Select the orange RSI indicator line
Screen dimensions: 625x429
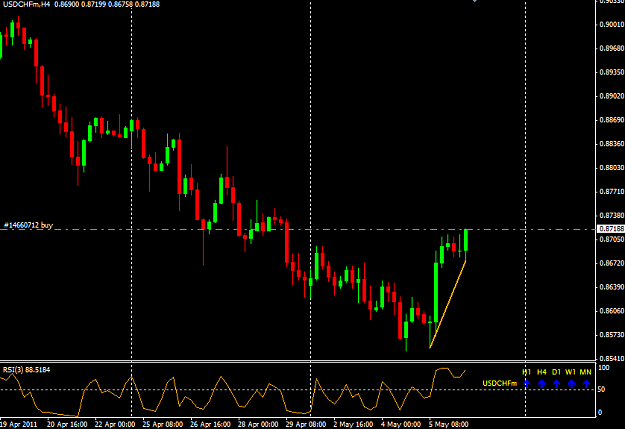232,392
